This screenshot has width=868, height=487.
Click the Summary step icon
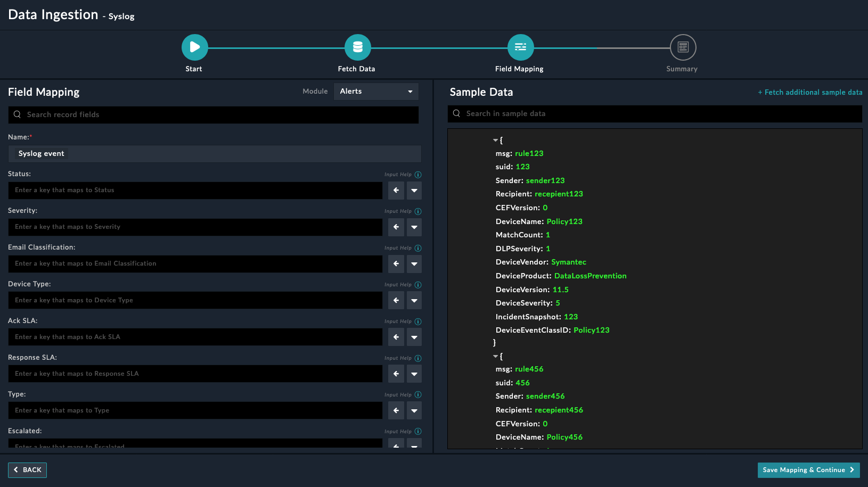pos(683,47)
